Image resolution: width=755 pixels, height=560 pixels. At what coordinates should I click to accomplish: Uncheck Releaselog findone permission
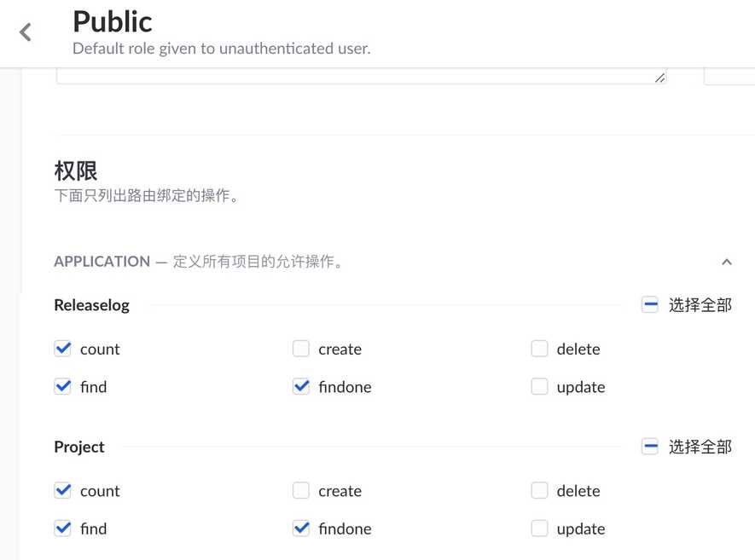tap(301, 386)
